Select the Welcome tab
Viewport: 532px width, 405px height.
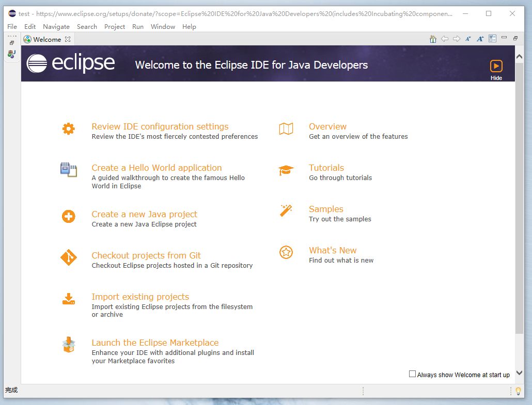coord(47,39)
